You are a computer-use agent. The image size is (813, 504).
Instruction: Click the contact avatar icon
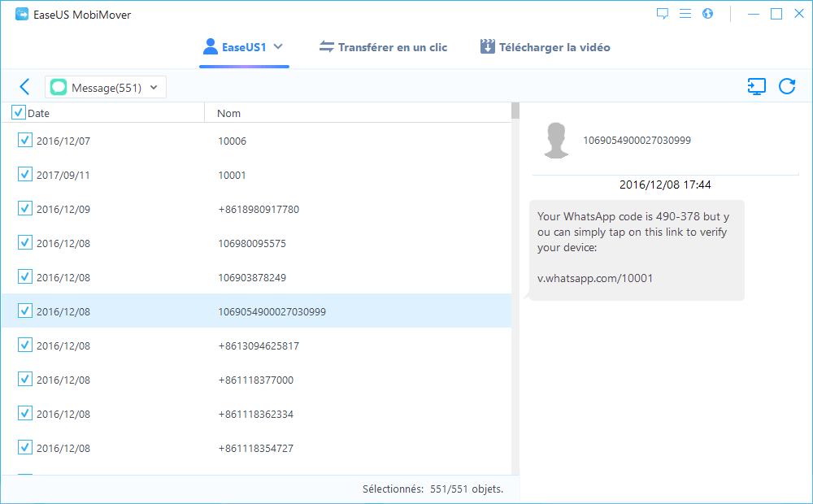click(556, 141)
